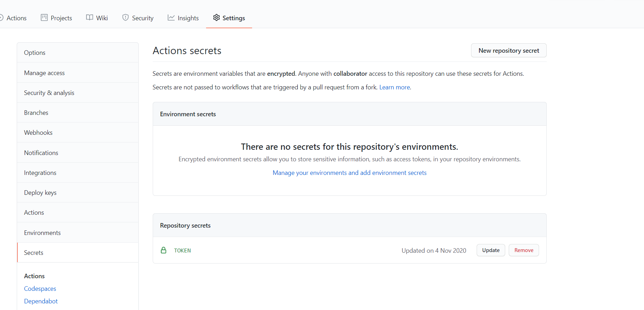Image resolution: width=644 pixels, height=310 pixels.
Task: Click the Settings gear icon
Action: click(217, 18)
